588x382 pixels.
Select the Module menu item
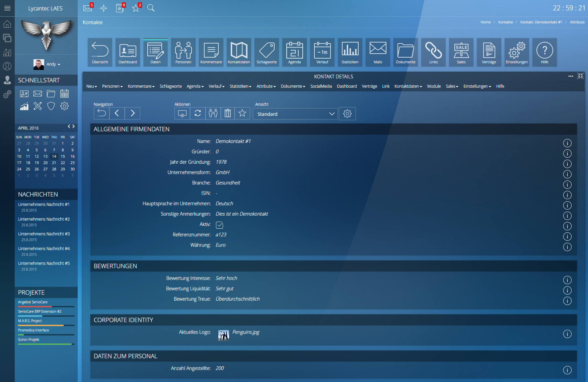(x=434, y=86)
